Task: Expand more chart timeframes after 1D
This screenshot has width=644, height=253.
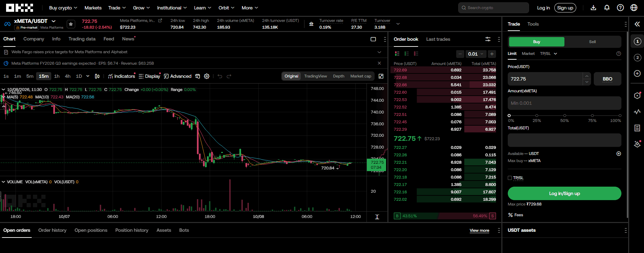Action: pyautogui.click(x=88, y=76)
